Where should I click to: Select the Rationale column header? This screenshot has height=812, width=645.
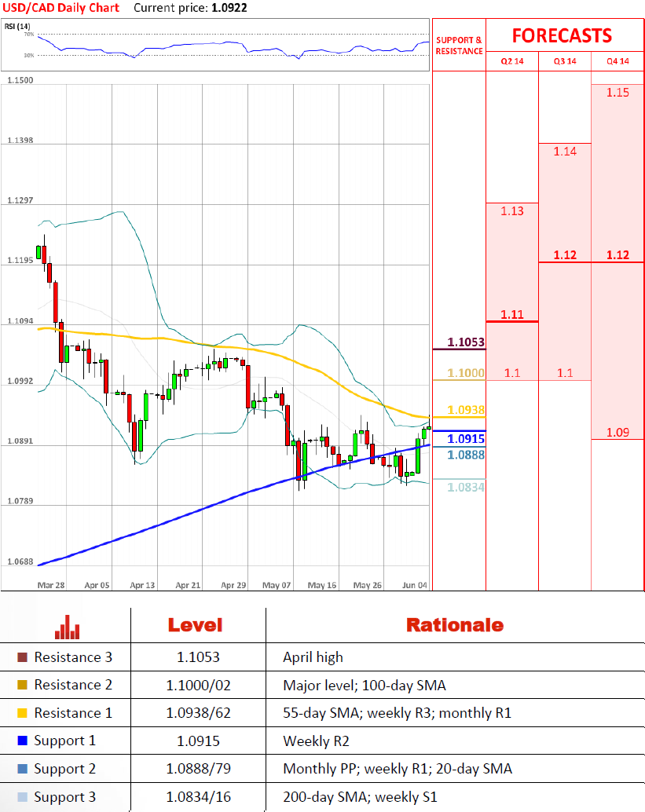[x=454, y=625]
